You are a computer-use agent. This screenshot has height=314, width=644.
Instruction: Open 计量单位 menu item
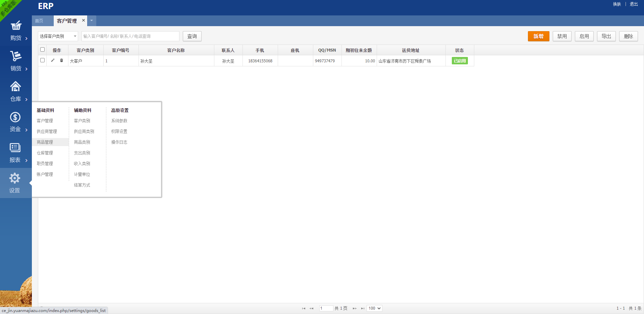coord(82,174)
